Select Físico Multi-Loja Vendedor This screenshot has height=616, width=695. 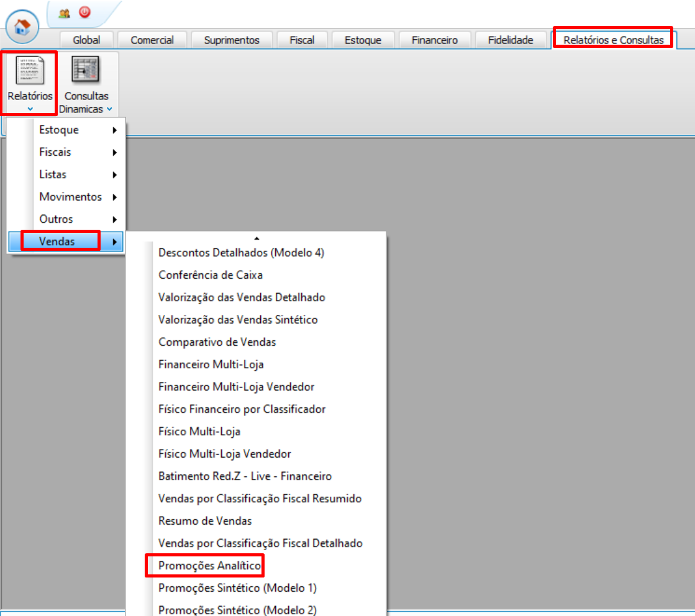225,454
